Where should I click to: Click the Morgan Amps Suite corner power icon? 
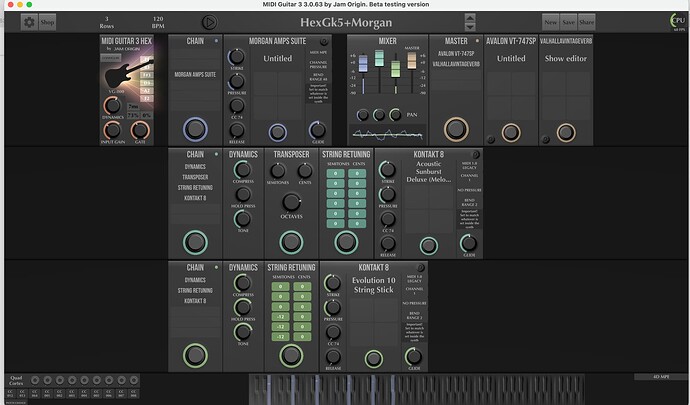pos(324,42)
